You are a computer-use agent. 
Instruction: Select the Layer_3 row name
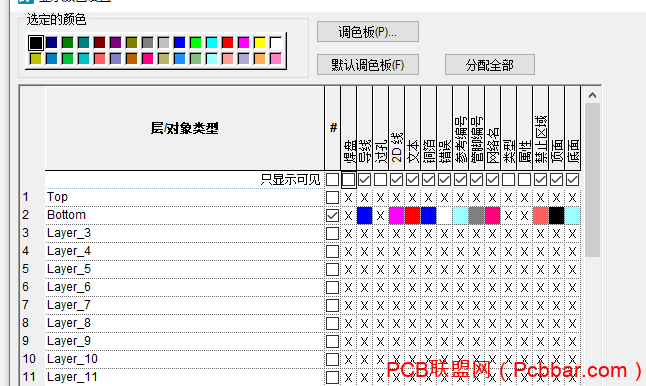69,233
